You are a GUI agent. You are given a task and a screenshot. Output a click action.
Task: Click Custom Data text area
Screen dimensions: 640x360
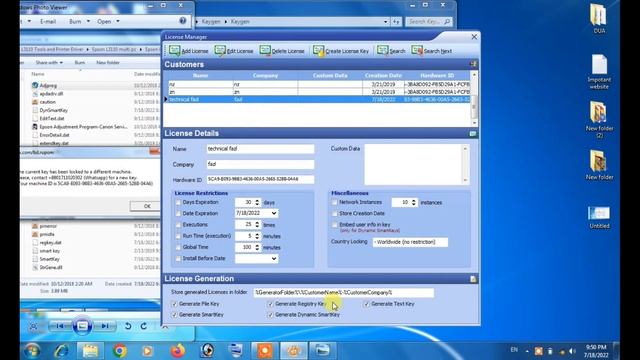point(416,164)
